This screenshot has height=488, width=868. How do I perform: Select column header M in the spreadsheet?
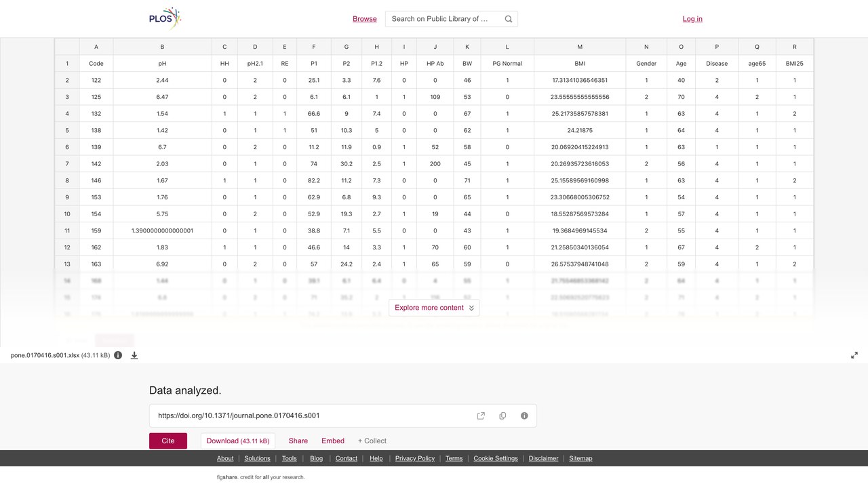pos(580,47)
